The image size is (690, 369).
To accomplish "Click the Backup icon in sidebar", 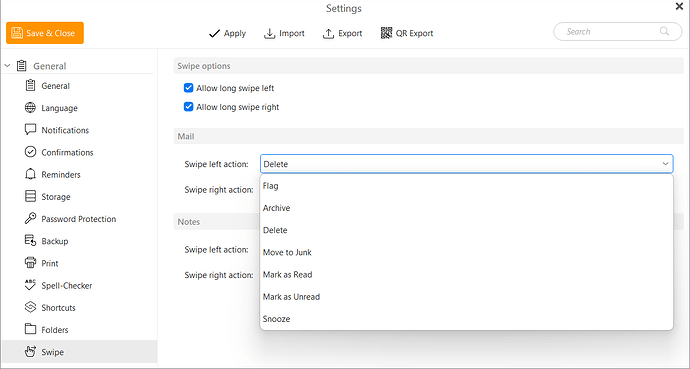I will [x=30, y=241].
